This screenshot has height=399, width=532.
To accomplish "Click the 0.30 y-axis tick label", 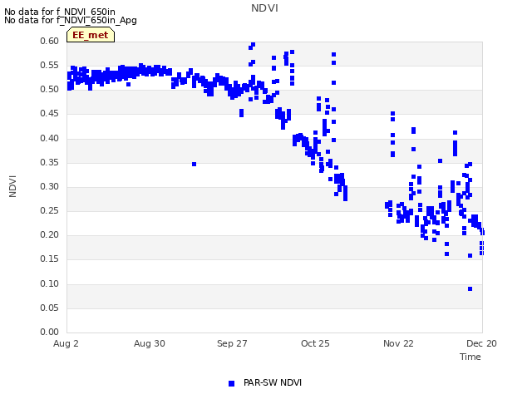I will pos(50,186).
